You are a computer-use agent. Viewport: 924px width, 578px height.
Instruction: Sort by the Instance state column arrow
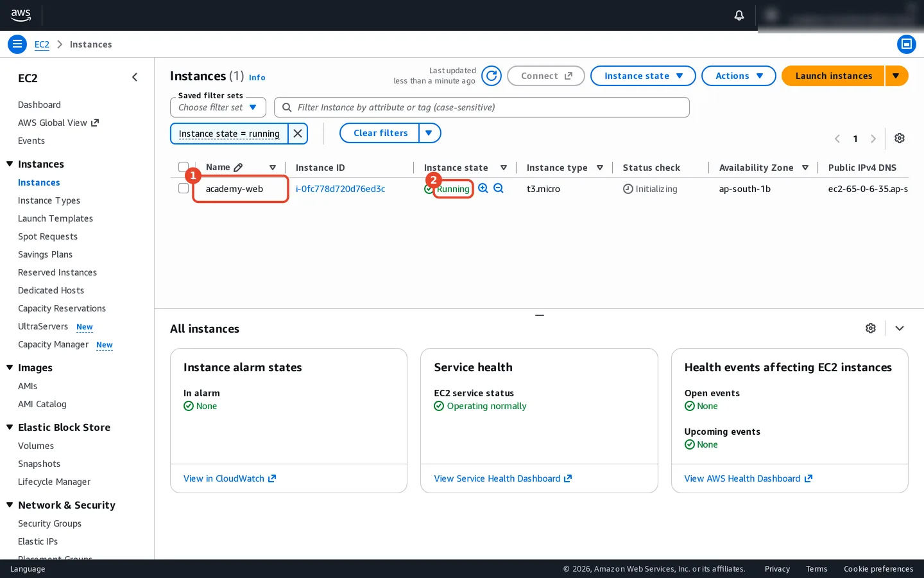click(x=504, y=168)
